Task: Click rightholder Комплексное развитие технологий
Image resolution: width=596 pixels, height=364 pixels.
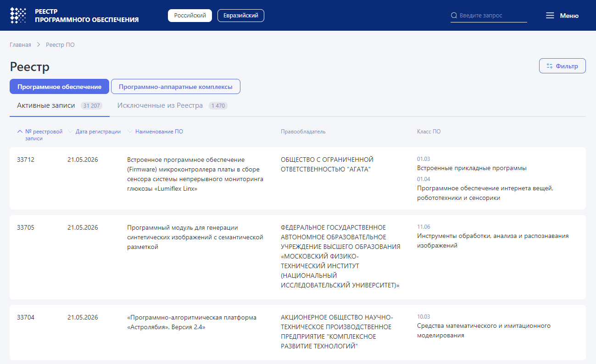Action: click(x=337, y=332)
